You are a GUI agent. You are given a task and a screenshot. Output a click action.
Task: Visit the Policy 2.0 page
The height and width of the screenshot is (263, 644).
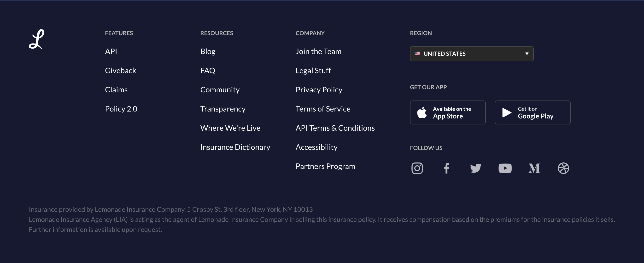click(121, 109)
